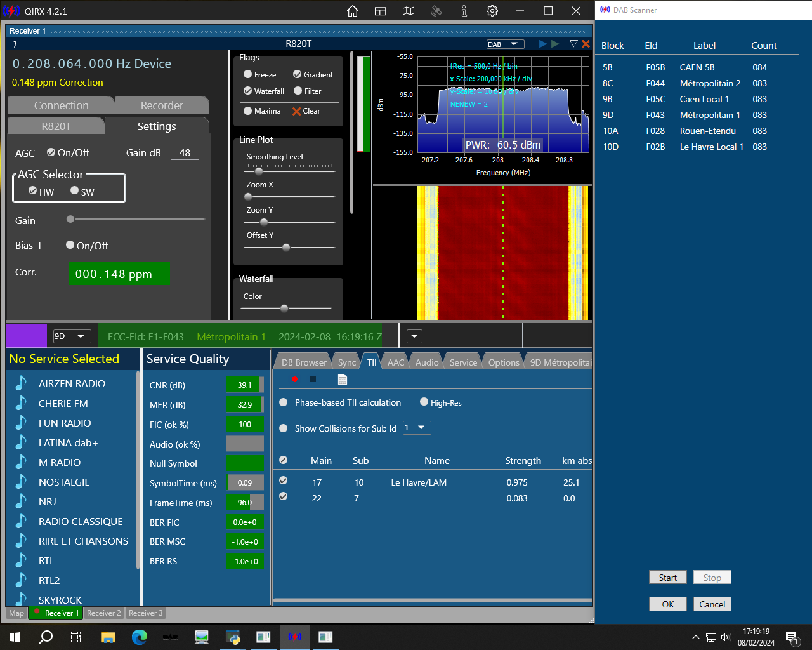Image resolution: width=812 pixels, height=650 pixels.
Task: Click Cancel in DAB Scanner
Action: pos(712,604)
